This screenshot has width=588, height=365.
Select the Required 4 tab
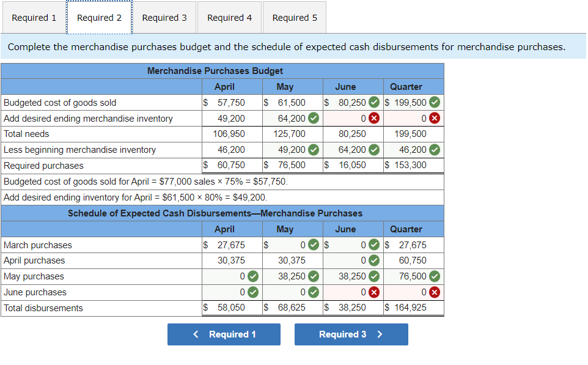point(229,17)
